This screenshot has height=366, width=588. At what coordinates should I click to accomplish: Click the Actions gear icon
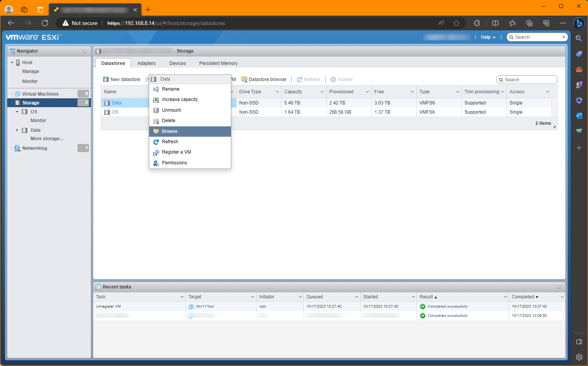click(333, 79)
